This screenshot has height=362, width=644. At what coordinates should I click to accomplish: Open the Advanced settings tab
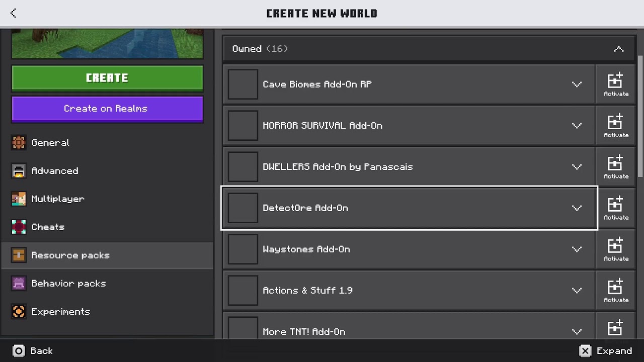pos(107,171)
